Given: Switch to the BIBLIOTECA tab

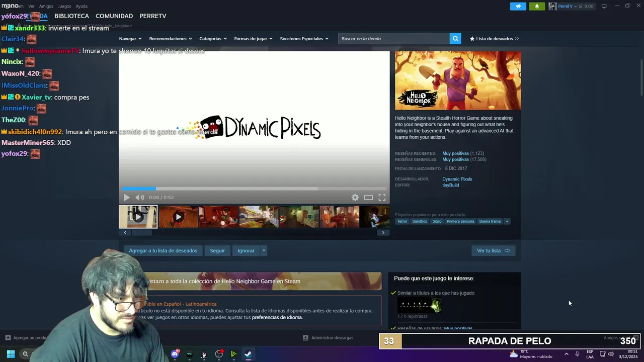Looking at the screenshot, I should [x=71, y=16].
